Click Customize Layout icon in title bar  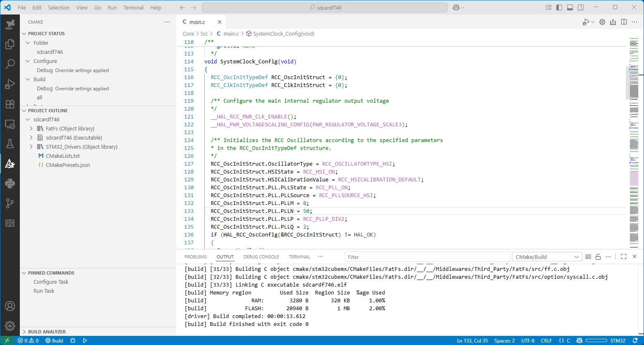[x=548, y=7]
